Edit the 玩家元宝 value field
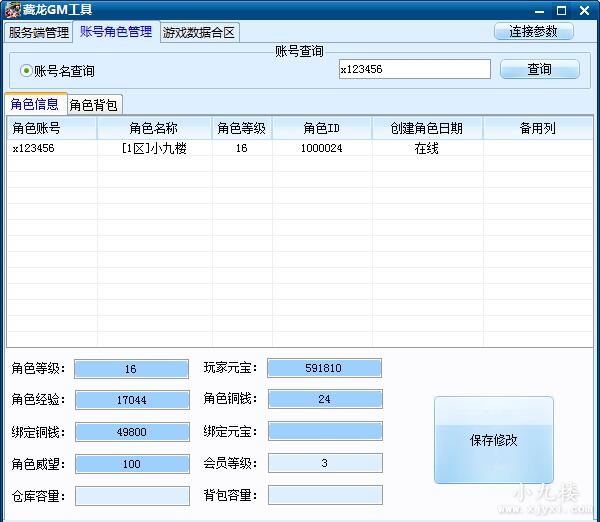Image resolution: width=600 pixels, height=522 pixels. click(x=324, y=368)
